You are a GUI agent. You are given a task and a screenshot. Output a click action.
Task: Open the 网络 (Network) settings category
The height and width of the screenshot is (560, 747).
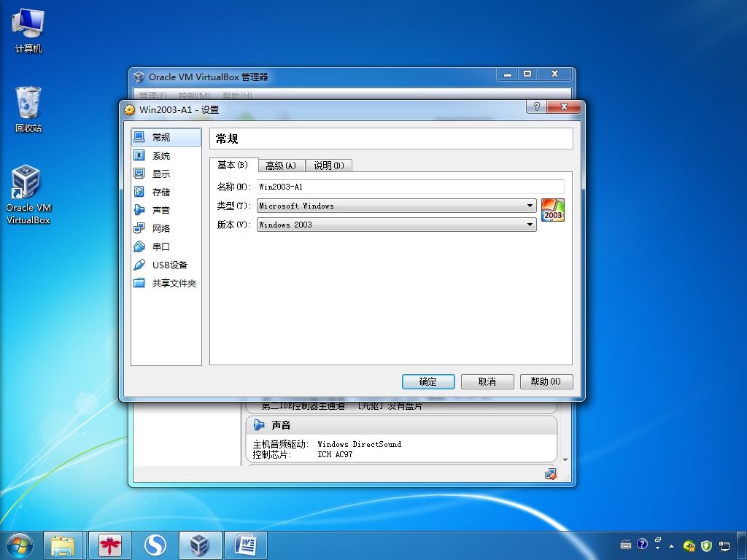166,228
